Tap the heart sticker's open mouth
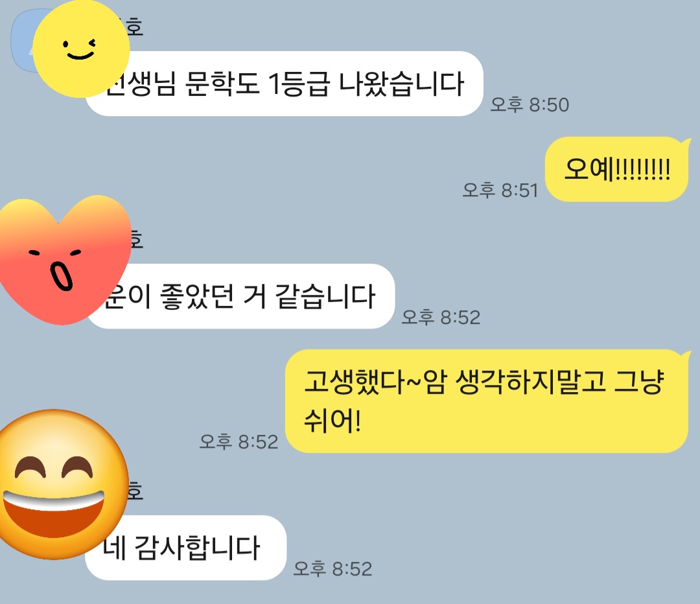This screenshot has width=700, height=604. [61, 275]
